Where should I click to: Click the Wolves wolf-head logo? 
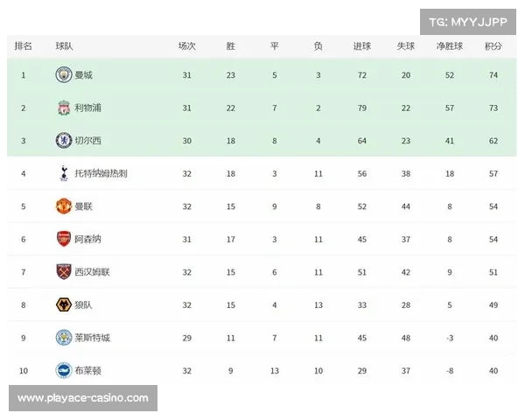pos(64,304)
